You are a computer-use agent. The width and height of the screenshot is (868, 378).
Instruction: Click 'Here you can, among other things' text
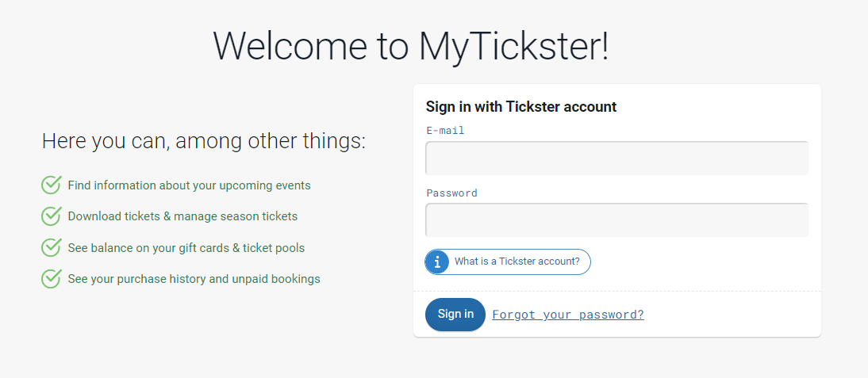pos(204,141)
